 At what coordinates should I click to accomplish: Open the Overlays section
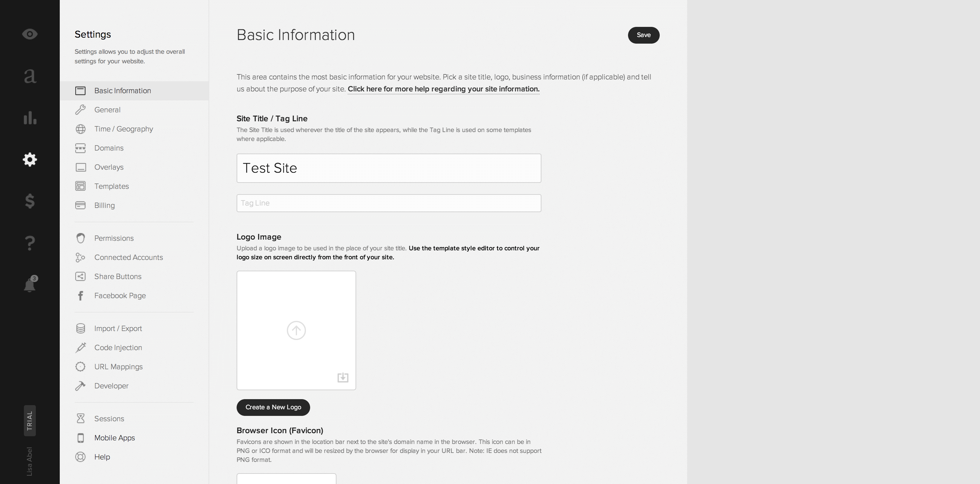click(x=109, y=167)
